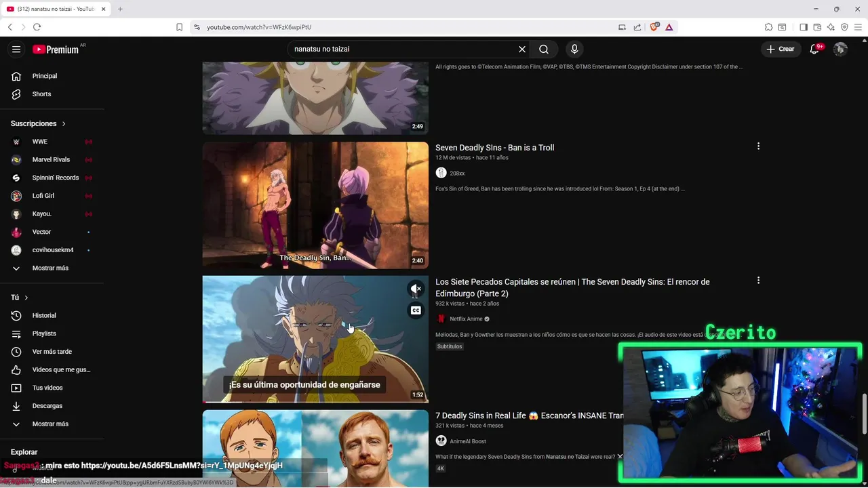
Task: Open a new browser tab
Action: (x=120, y=9)
